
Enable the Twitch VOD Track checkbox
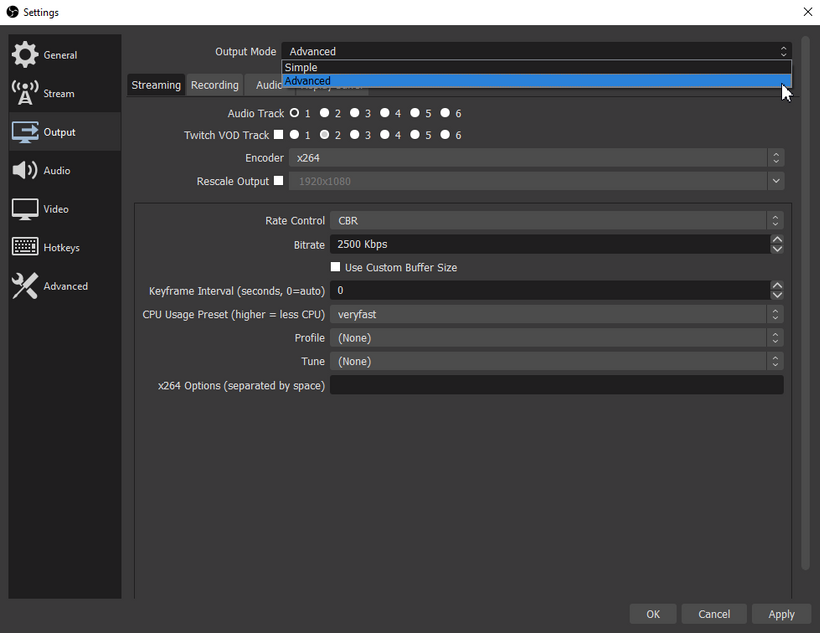278,134
